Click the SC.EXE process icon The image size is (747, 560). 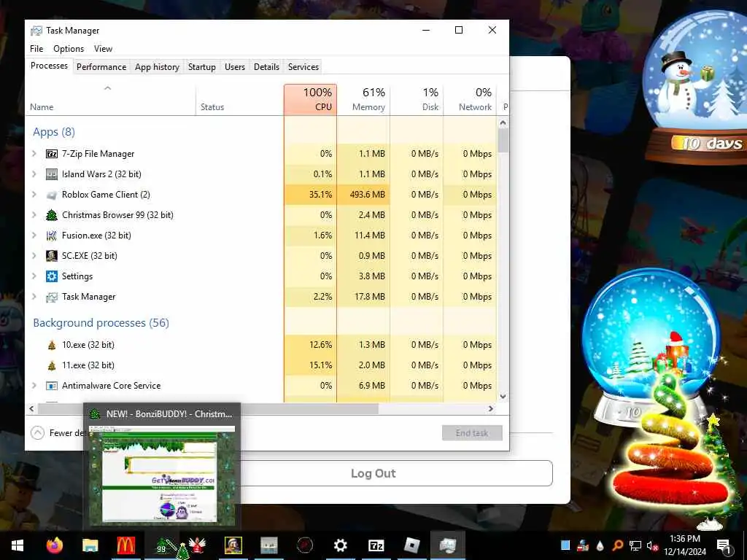coord(52,256)
